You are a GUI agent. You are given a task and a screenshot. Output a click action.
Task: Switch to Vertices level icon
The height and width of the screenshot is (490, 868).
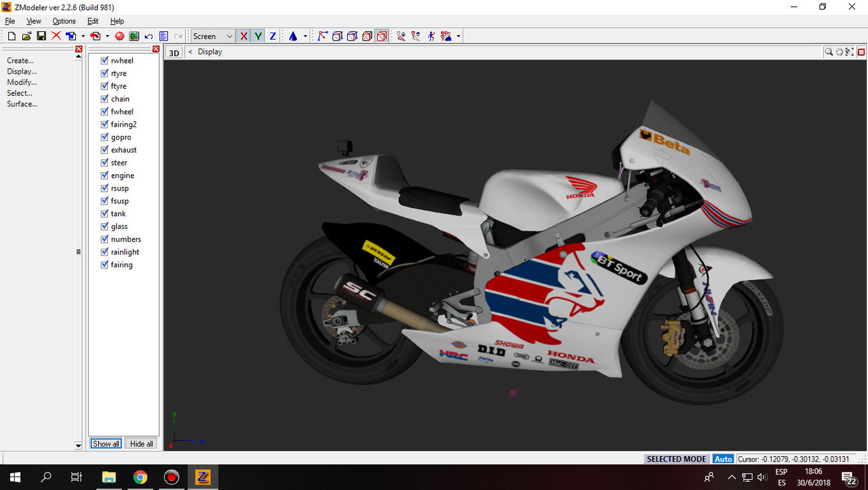pos(322,36)
